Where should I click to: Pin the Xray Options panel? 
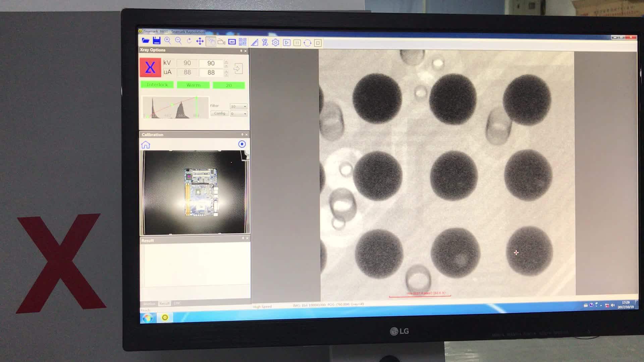tap(241, 51)
